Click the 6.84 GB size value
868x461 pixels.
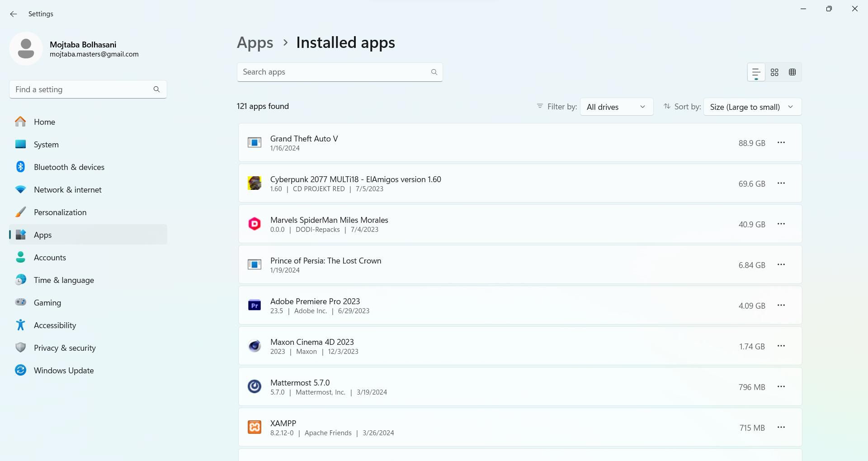pos(752,265)
